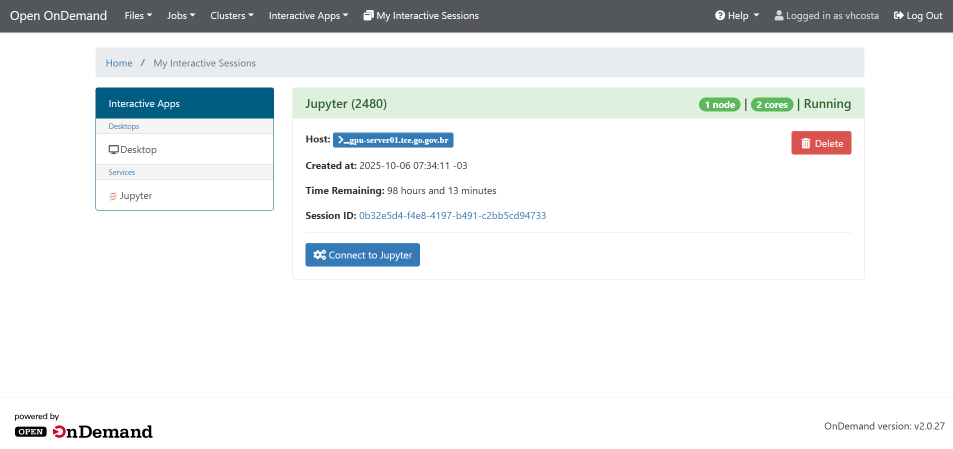Go to Home breadcrumb link
Viewport: 953px width, 449px height.
point(119,63)
